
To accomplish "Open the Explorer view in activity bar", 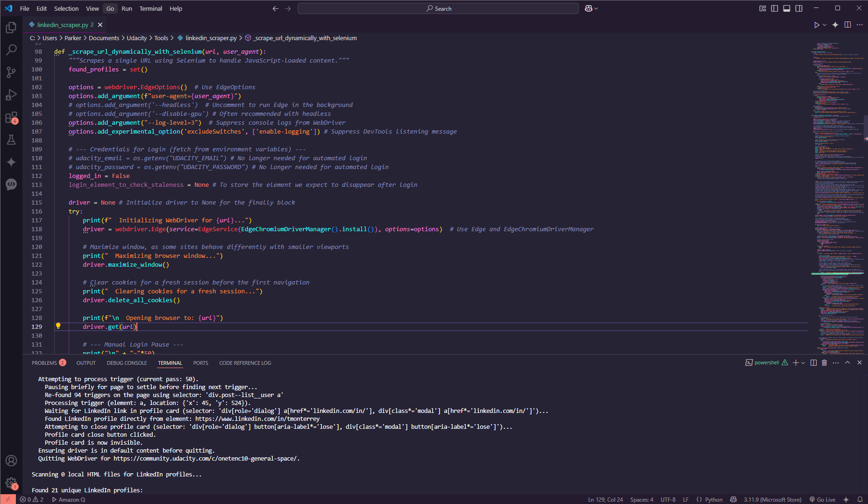I will [x=11, y=28].
